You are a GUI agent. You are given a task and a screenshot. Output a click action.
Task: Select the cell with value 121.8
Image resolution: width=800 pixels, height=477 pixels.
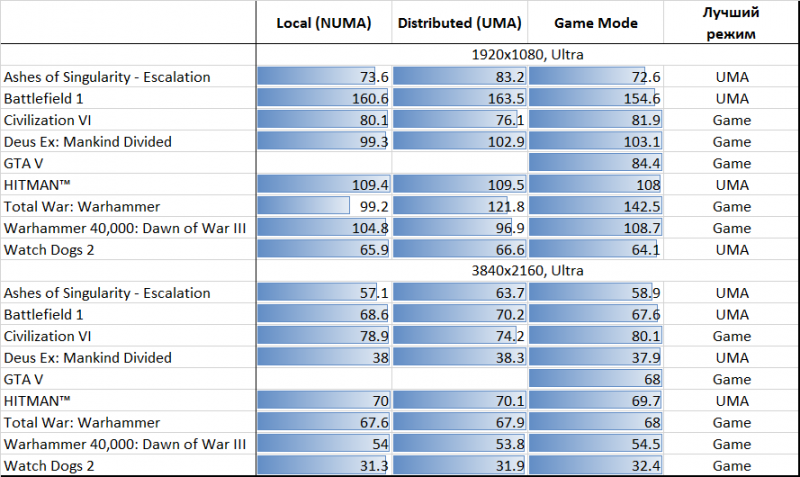pos(460,206)
